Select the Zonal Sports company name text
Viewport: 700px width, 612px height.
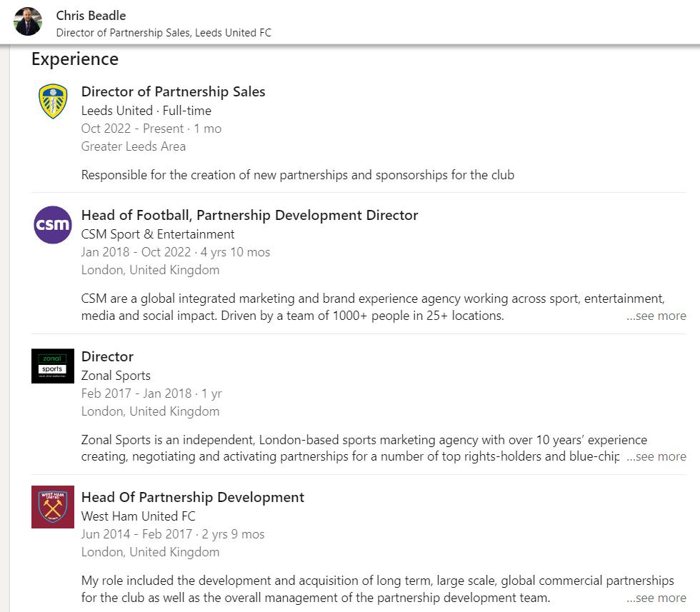point(116,376)
